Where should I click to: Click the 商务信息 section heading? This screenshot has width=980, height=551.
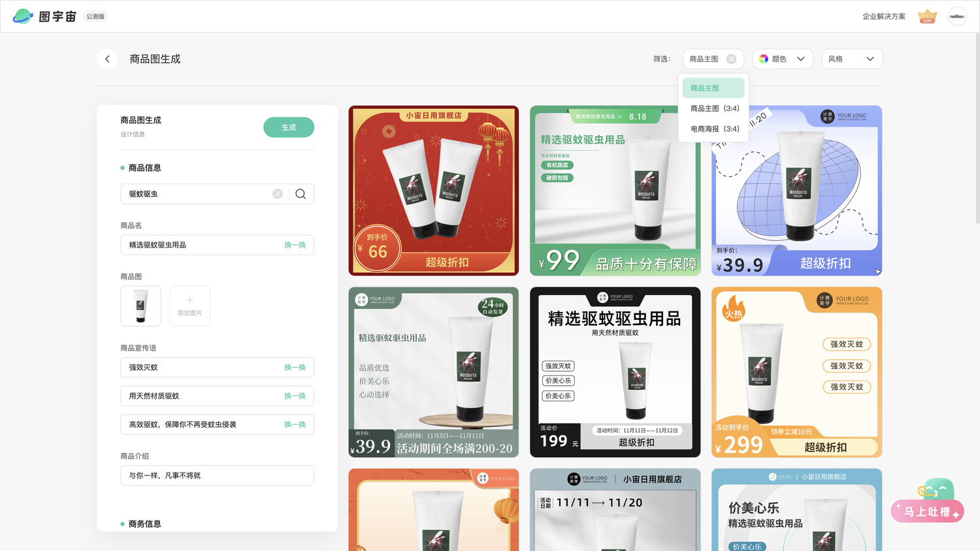click(x=144, y=524)
